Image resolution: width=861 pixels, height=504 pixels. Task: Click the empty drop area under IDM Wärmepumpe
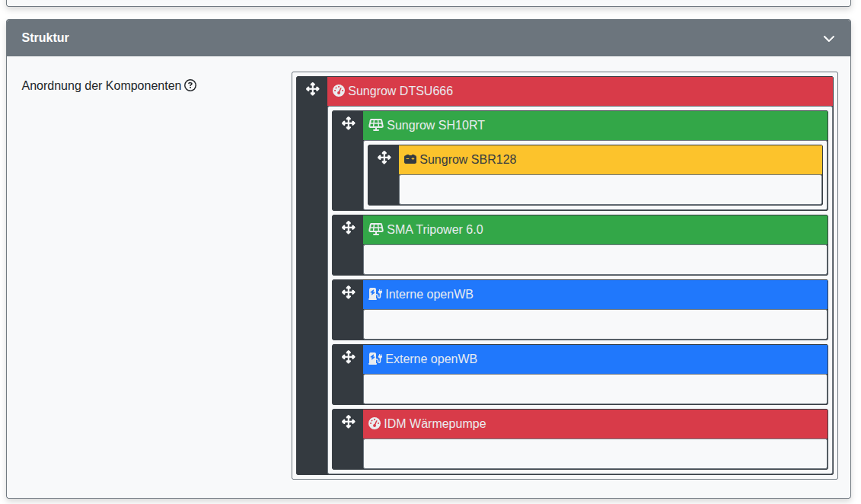pyautogui.click(x=595, y=454)
